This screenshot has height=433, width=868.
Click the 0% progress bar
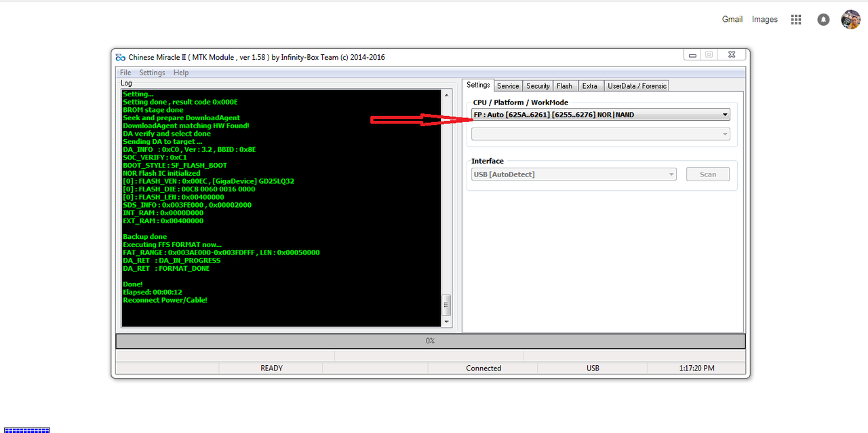[x=431, y=341]
